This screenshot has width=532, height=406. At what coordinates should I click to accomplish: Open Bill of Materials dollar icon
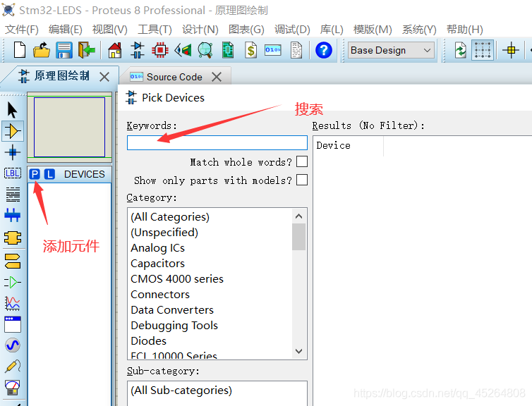point(250,50)
